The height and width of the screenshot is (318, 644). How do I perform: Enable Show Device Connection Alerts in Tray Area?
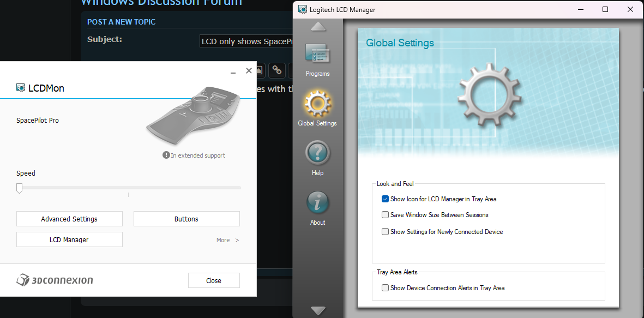385,288
